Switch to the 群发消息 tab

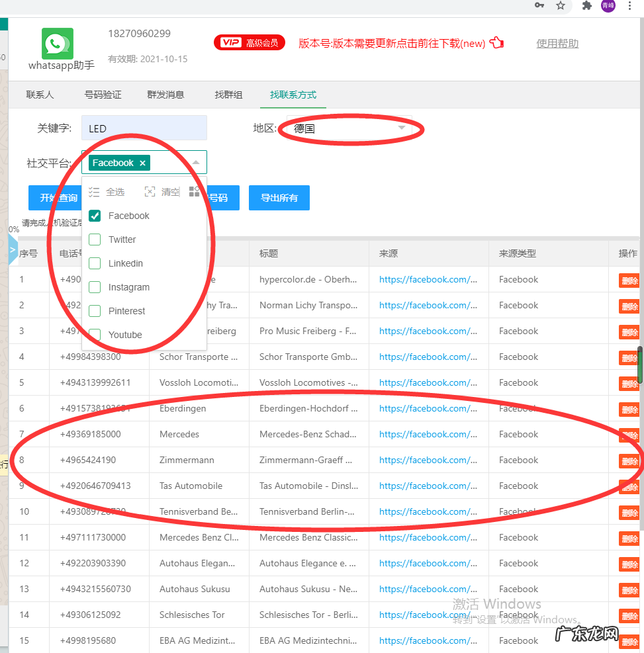pyautogui.click(x=165, y=95)
